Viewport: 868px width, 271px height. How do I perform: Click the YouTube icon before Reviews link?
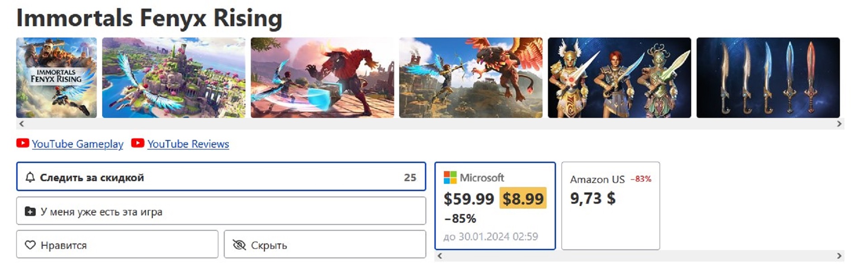tap(138, 143)
